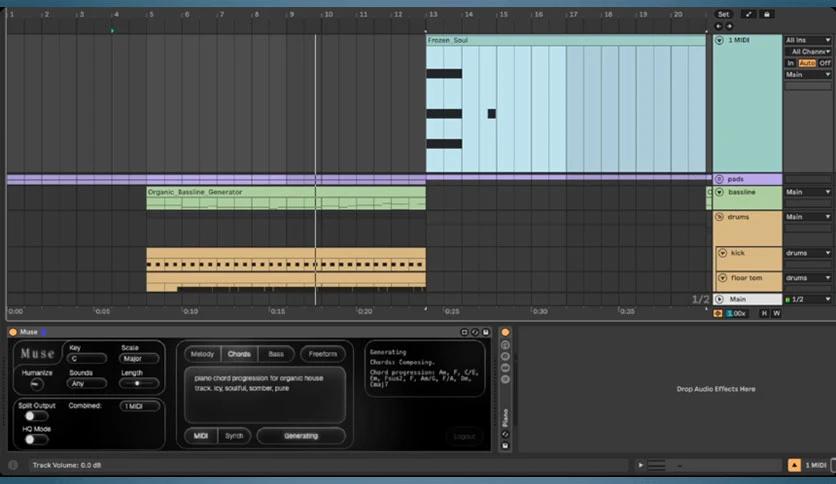Click the Generating button
The height and width of the screenshot is (484, 836).
(x=301, y=435)
